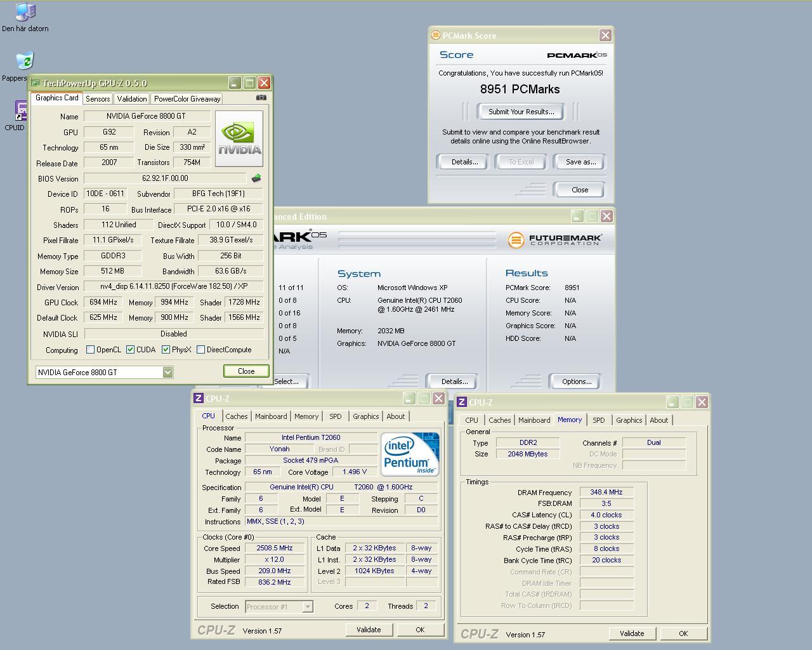Click Save as button in PCMark Score
This screenshot has width=812, height=650.
[x=580, y=162]
